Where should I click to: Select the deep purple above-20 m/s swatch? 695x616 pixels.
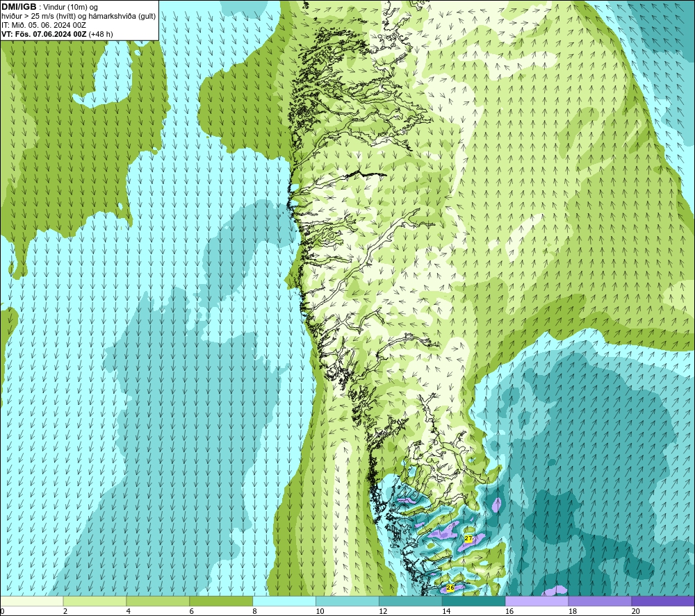(663, 601)
